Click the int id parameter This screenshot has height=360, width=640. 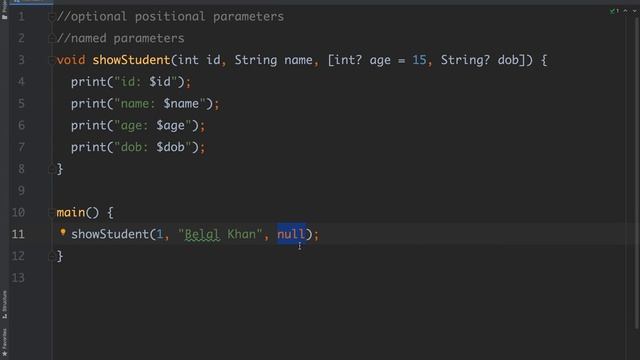point(199,60)
